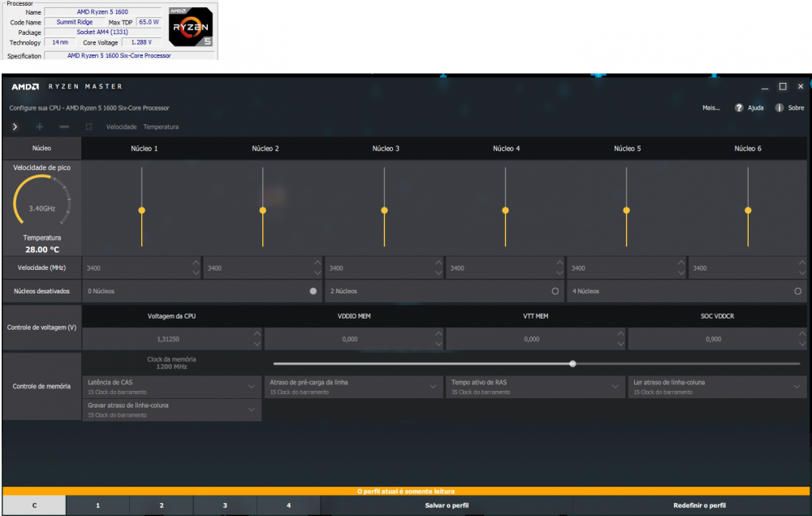Click the AMD Ryzen Master logo
Image resolution: width=812 pixels, height=516 pixels.
pos(67,86)
